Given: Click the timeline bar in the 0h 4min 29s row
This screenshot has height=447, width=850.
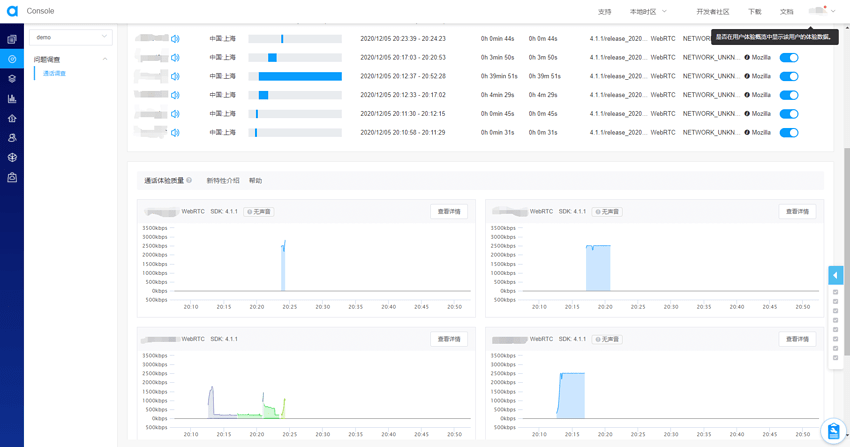Looking at the screenshot, I should (x=295, y=95).
